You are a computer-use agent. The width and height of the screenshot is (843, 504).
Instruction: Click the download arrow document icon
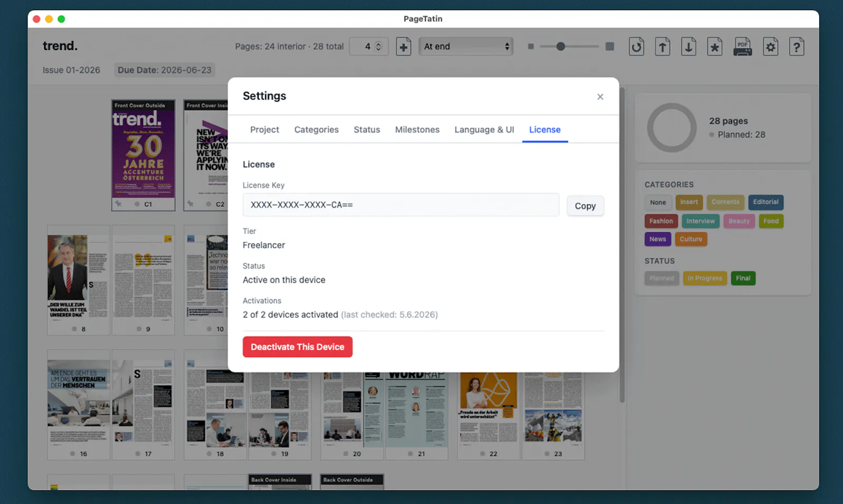pyautogui.click(x=688, y=47)
